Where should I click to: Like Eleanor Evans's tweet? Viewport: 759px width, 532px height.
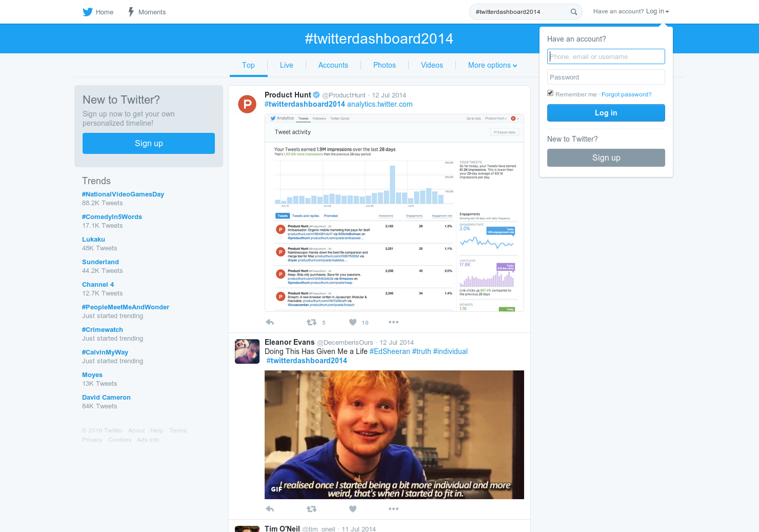(x=353, y=508)
